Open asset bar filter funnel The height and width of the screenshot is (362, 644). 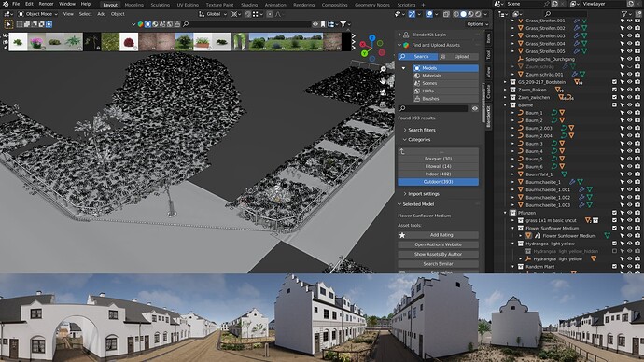tap(343, 24)
